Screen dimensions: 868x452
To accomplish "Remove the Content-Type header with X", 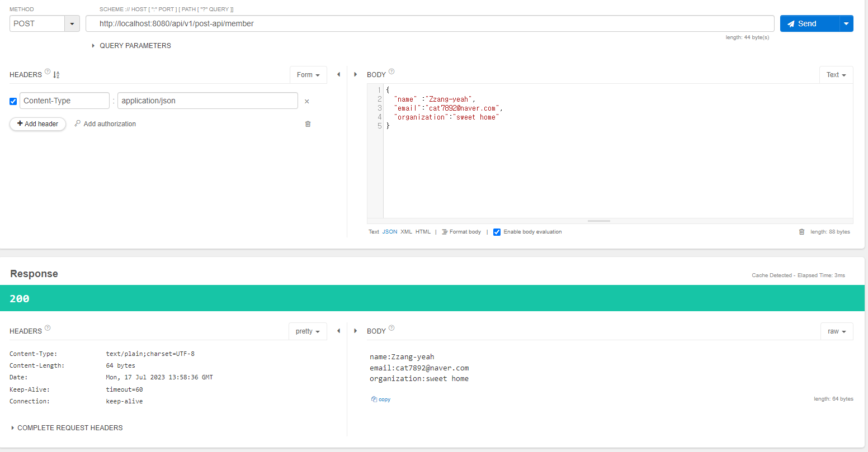I will [306, 102].
